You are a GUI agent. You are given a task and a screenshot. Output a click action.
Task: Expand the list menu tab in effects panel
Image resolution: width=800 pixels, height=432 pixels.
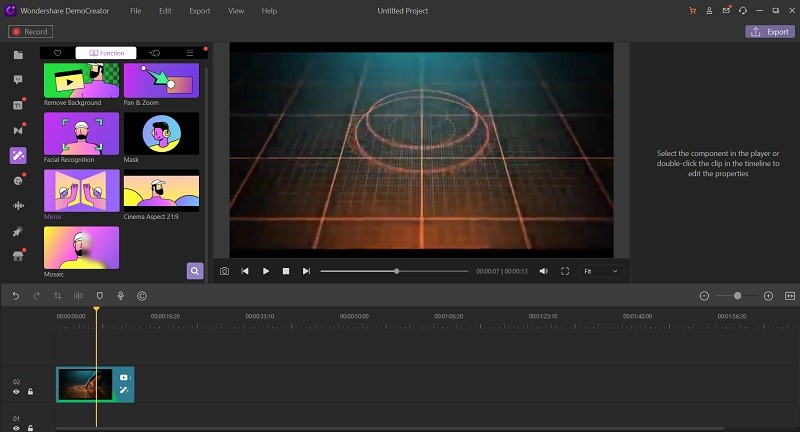pyautogui.click(x=189, y=52)
